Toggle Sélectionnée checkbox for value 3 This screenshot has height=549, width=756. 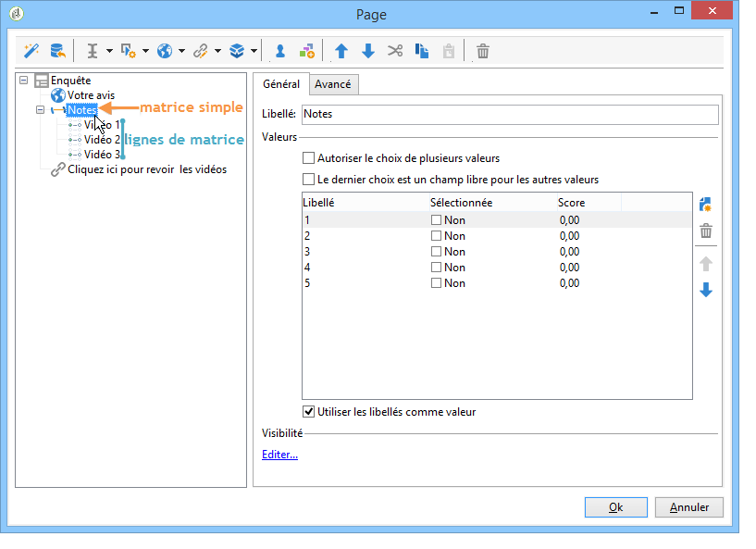[437, 251]
